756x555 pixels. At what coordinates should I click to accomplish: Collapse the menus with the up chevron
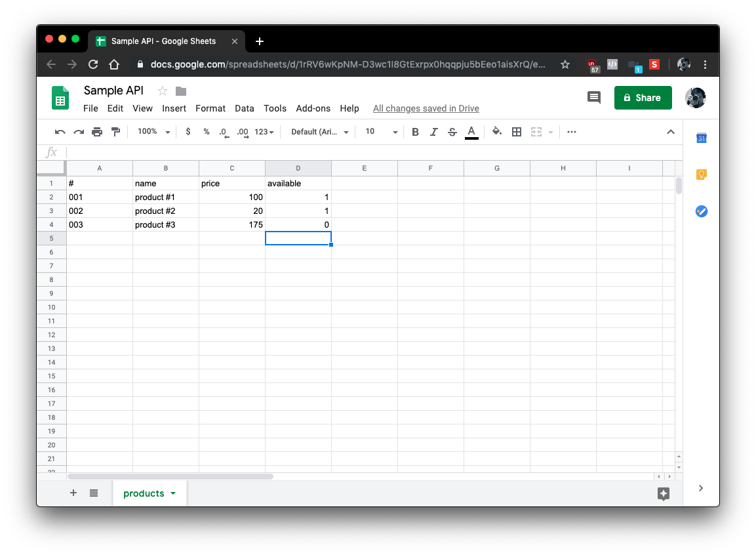pos(671,132)
